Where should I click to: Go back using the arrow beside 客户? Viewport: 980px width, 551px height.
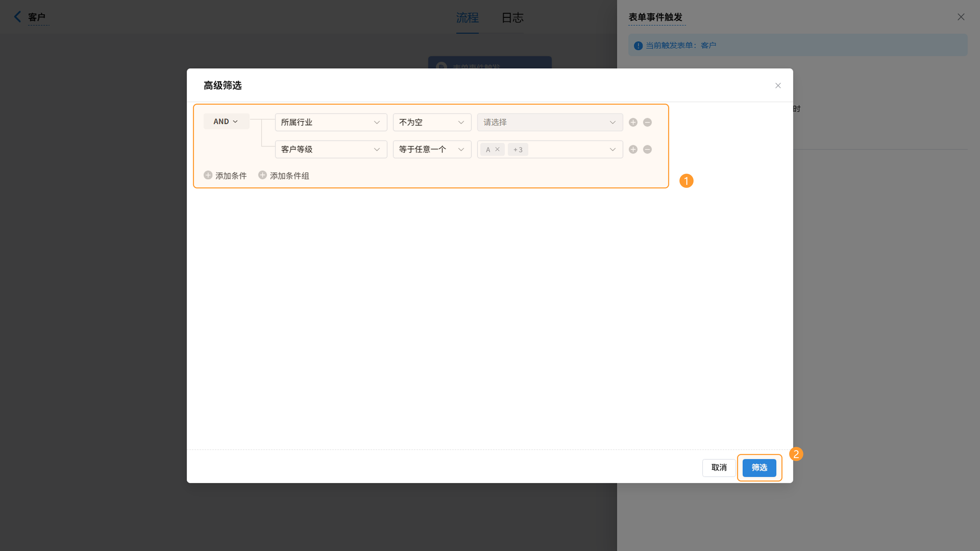tap(18, 16)
